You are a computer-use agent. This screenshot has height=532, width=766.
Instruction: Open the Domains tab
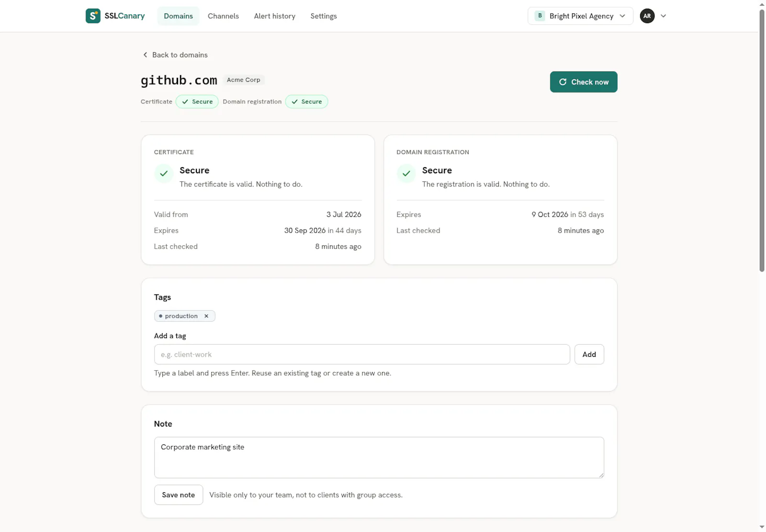point(178,16)
